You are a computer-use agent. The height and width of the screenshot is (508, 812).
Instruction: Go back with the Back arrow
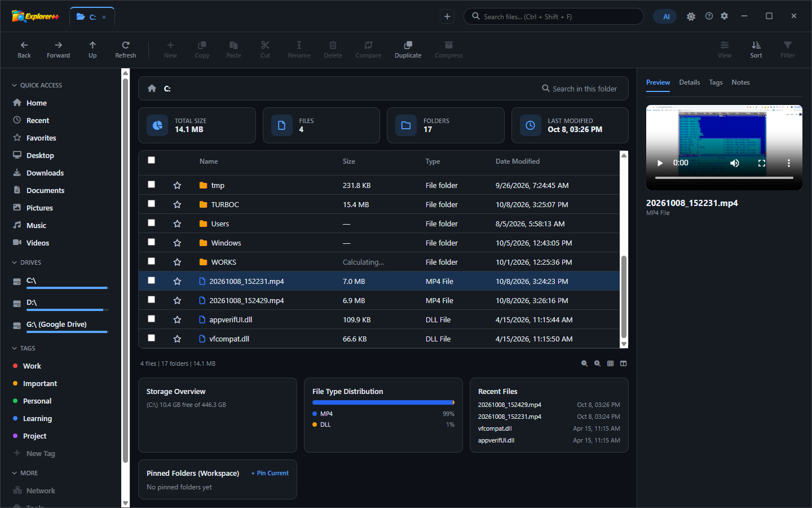(x=24, y=49)
